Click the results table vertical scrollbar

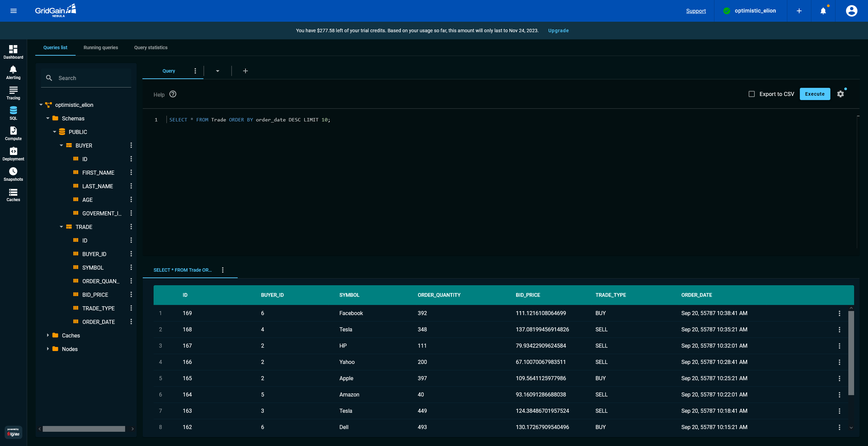coord(851,353)
